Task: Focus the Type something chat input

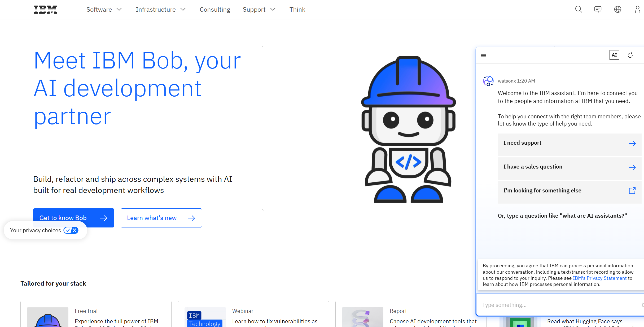Action: pos(560,305)
